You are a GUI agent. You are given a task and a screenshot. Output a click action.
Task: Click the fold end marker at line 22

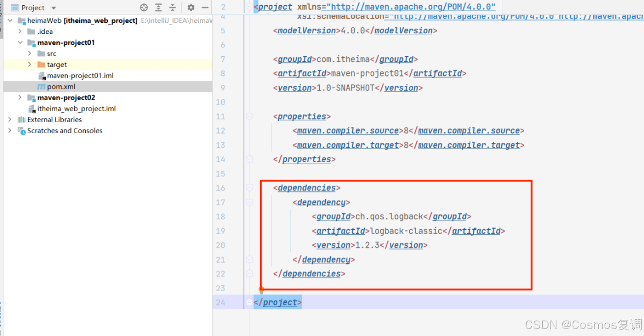point(250,274)
